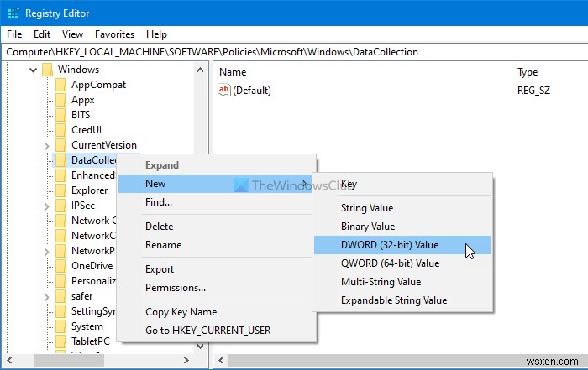
Task: Expand the IPSec key
Action: pyautogui.click(x=46, y=206)
